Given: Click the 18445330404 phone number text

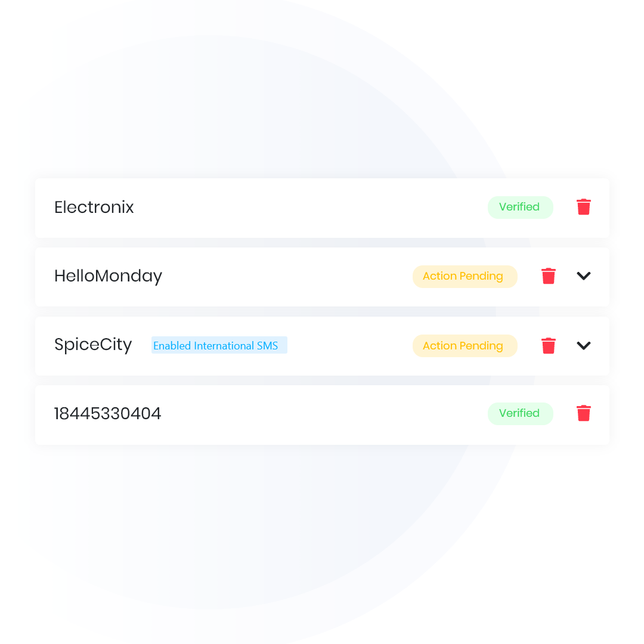Looking at the screenshot, I should click(x=107, y=413).
